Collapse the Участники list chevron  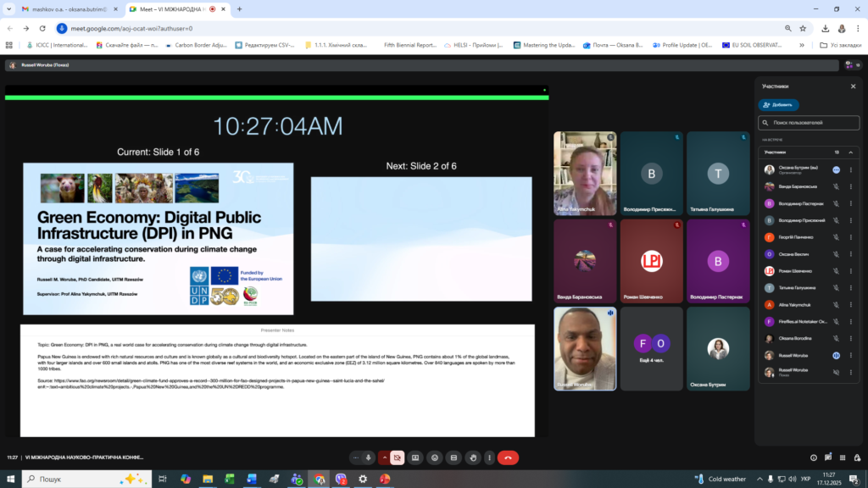850,152
